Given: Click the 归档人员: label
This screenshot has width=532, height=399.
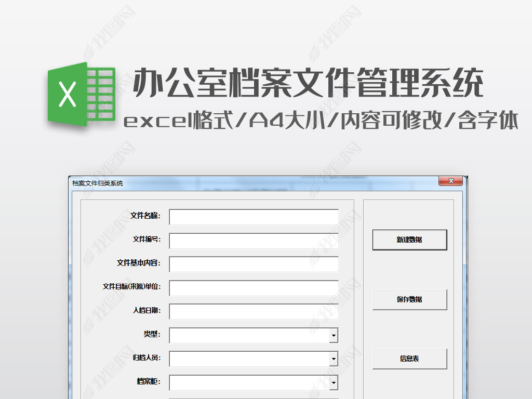Looking at the screenshot, I should (x=147, y=357).
